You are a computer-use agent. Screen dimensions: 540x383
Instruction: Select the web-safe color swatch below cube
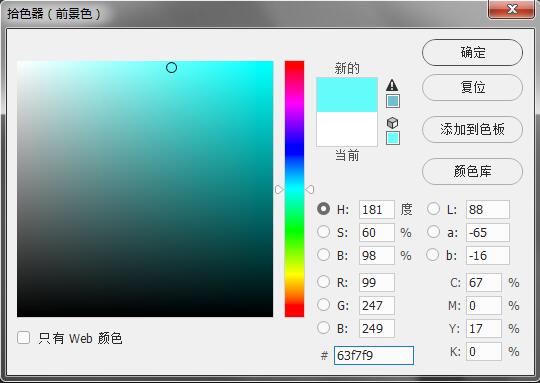[x=393, y=138]
